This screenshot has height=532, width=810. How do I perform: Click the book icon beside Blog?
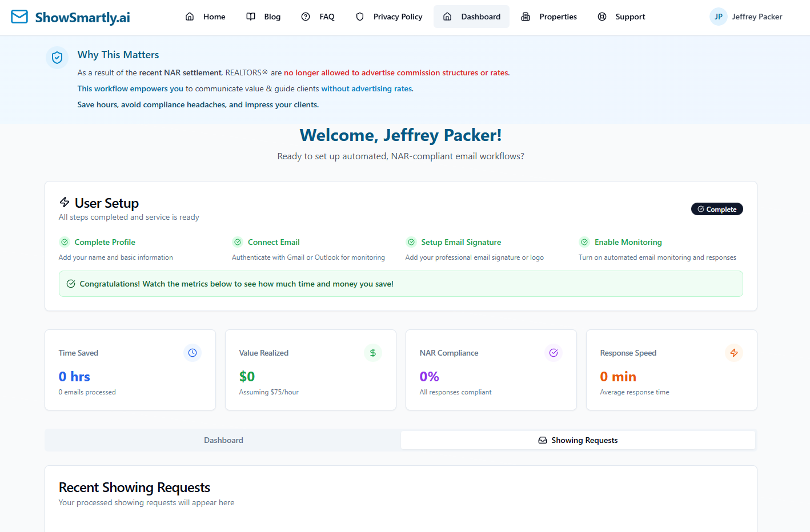coord(251,17)
